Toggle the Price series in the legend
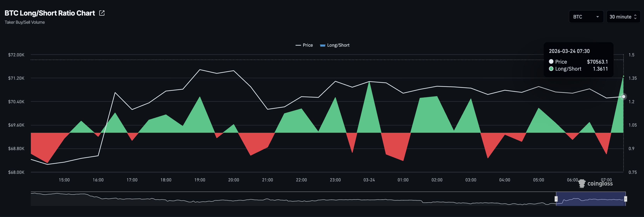Viewport: 644px width, 217px height. point(307,45)
